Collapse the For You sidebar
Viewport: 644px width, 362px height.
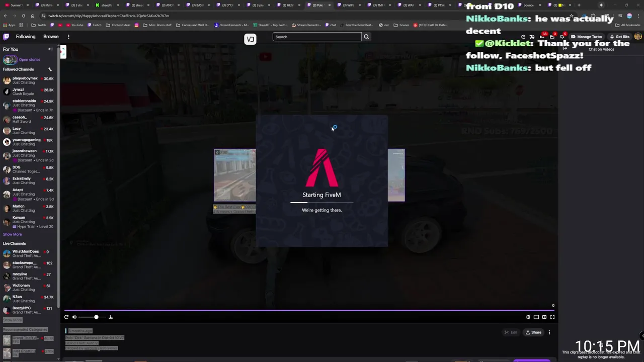point(50,49)
